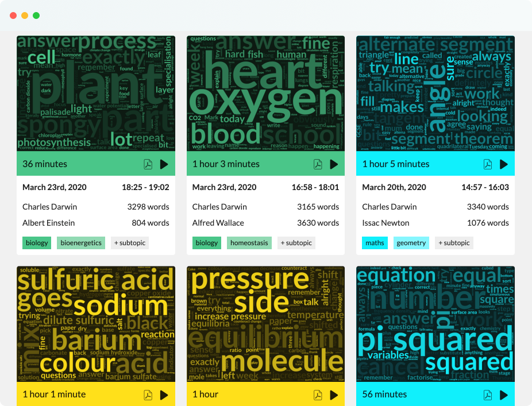Select the 56 minutes label
Viewport: 532px width, 406px height.
(385, 395)
